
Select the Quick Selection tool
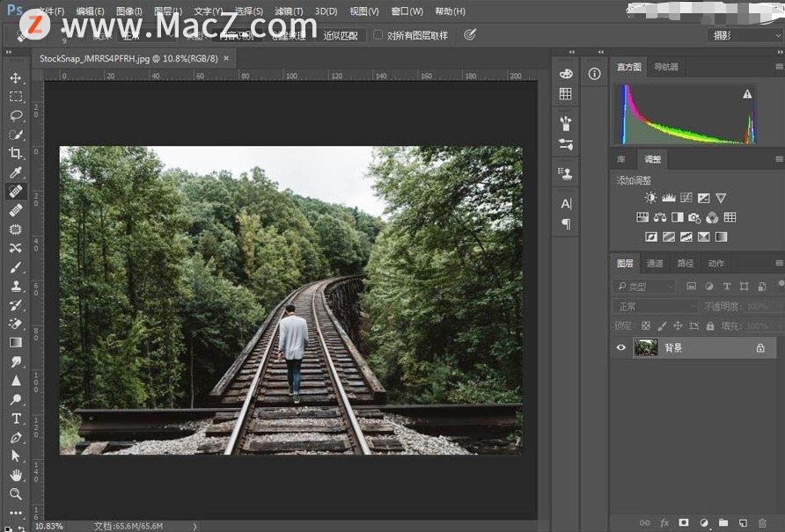point(16,135)
